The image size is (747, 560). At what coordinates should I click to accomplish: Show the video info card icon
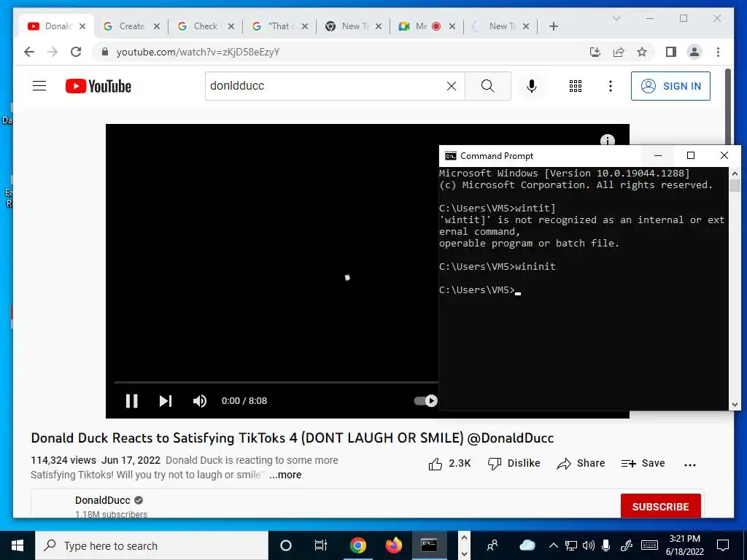click(607, 141)
